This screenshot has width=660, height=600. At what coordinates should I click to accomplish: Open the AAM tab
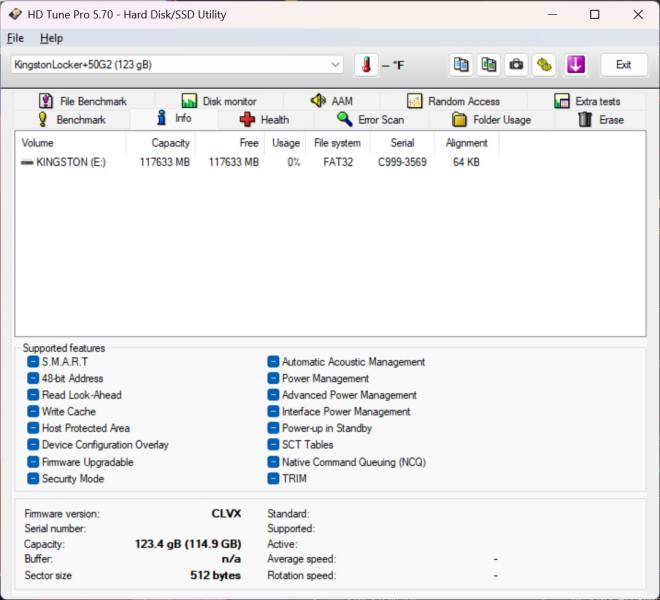pyautogui.click(x=332, y=101)
